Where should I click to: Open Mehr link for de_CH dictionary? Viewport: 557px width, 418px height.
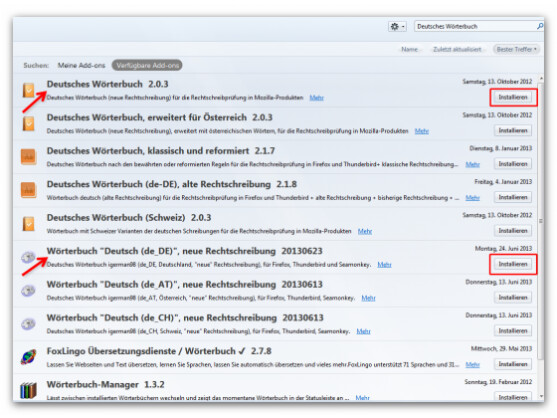coord(363,331)
